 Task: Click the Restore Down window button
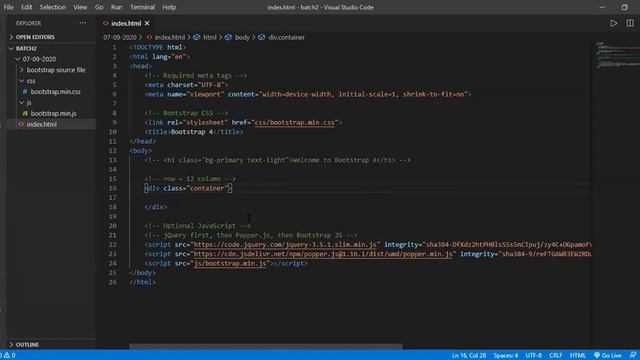click(624, 7)
